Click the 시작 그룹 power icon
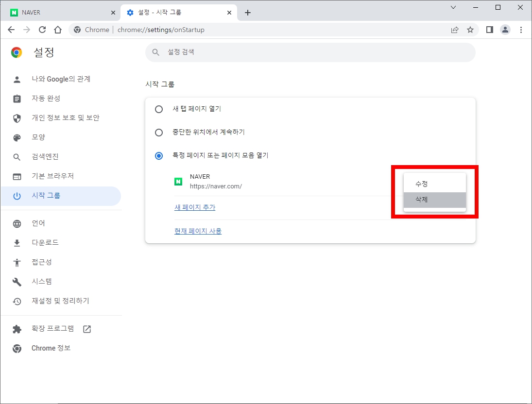 tap(17, 196)
